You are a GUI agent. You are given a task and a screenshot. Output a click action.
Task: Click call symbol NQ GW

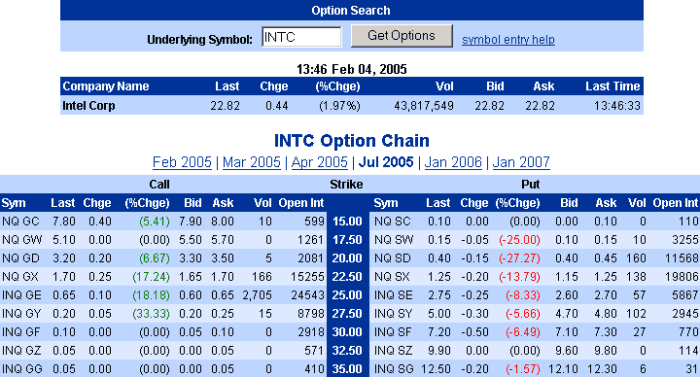[22, 240]
